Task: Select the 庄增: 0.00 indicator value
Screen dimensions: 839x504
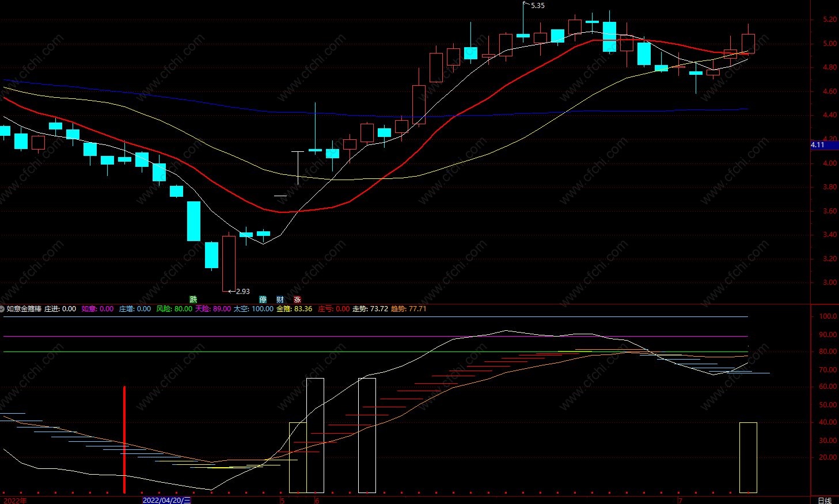Action: point(135,309)
